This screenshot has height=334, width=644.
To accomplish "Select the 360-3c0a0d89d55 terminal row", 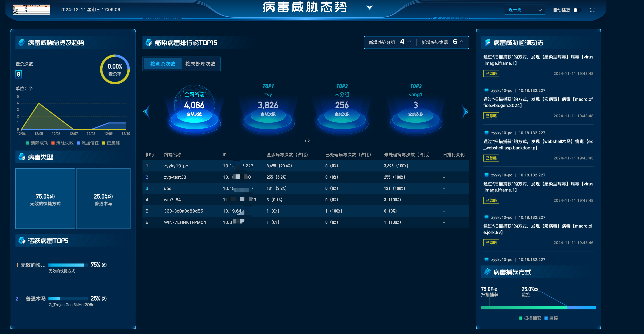I will [x=305, y=211].
